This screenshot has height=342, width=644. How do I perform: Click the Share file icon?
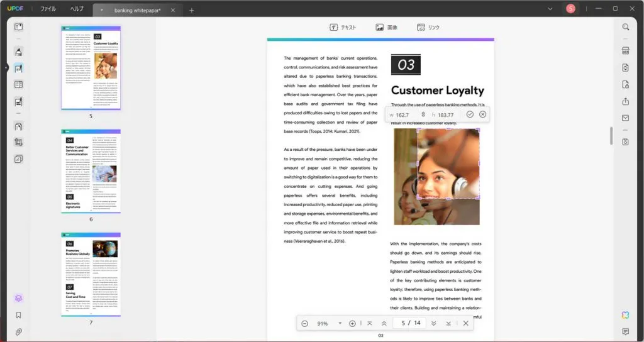click(626, 101)
